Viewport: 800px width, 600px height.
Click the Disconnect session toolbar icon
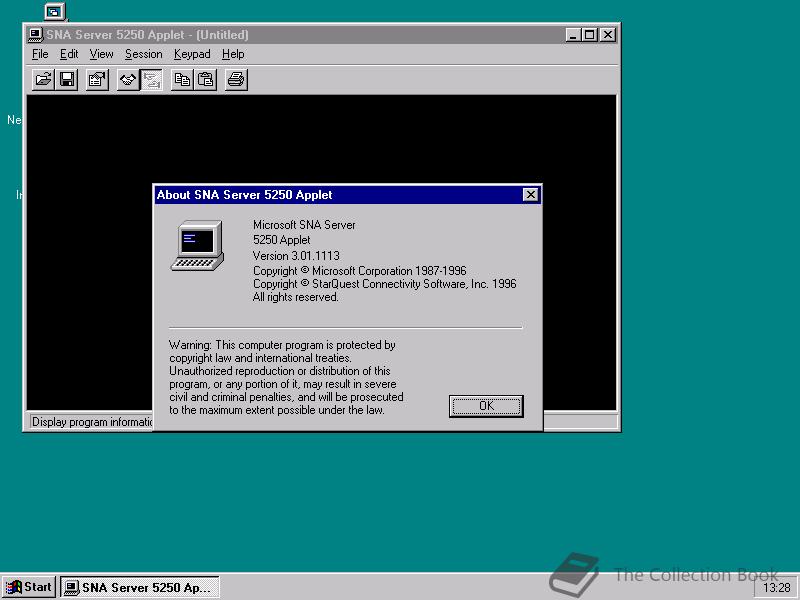tap(151, 80)
